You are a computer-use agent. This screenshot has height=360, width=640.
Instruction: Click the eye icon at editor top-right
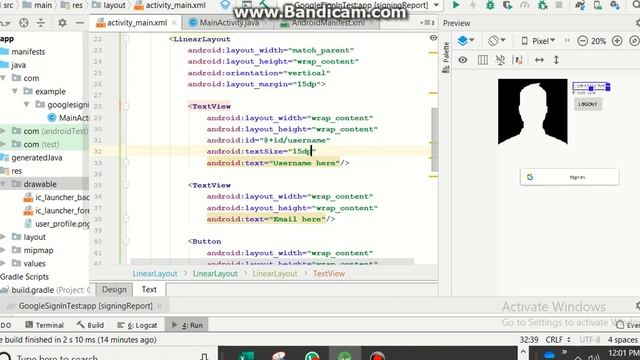[433, 38]
